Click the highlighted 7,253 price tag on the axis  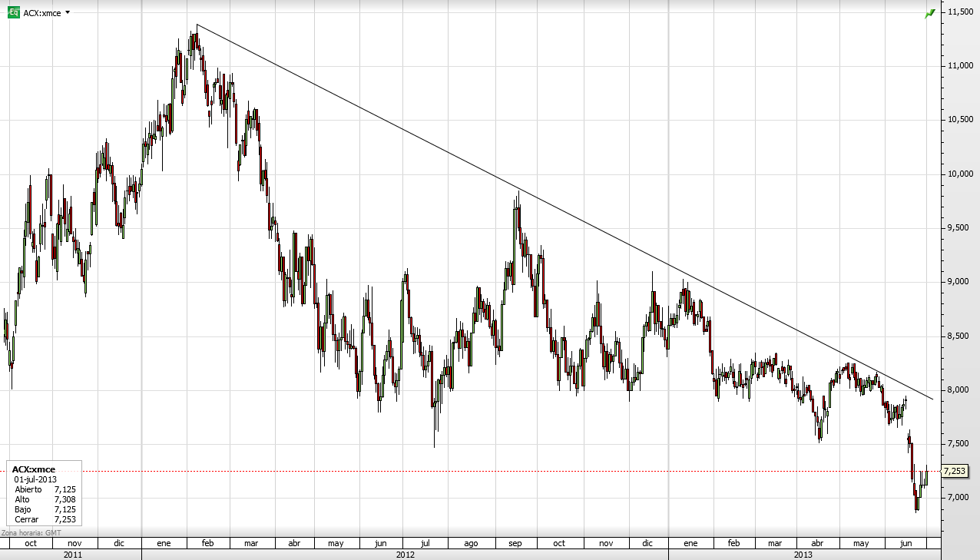pyautogui.click(x=954, y=471)
